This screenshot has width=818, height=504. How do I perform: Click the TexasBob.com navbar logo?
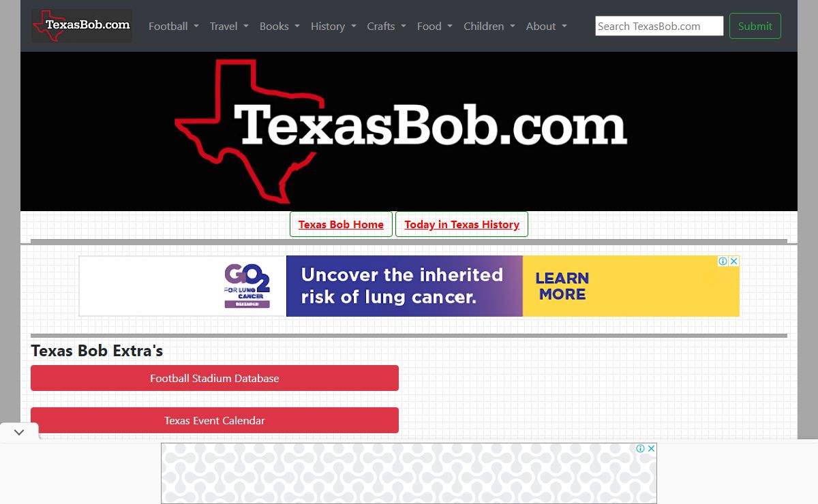pyautogui.click(x=82, y=26)
